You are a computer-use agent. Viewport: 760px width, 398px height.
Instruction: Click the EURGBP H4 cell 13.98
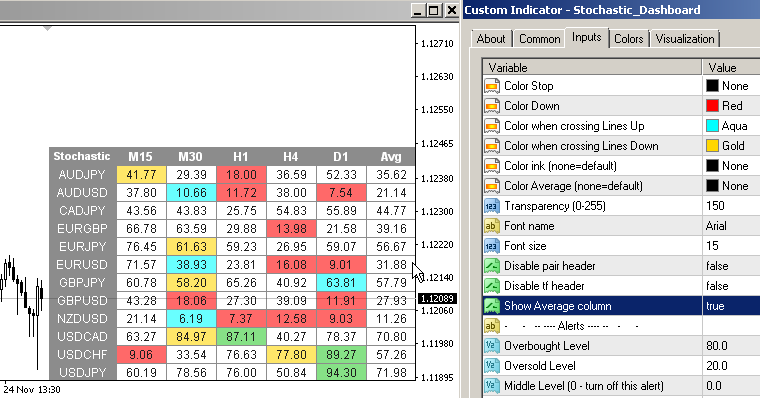click(x=291, y=228)
